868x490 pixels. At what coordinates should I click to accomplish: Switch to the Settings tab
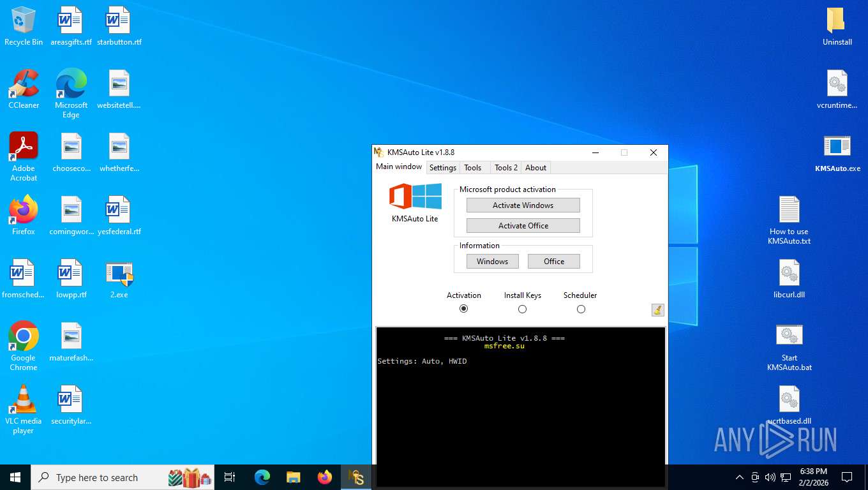(x=443, y=168)
